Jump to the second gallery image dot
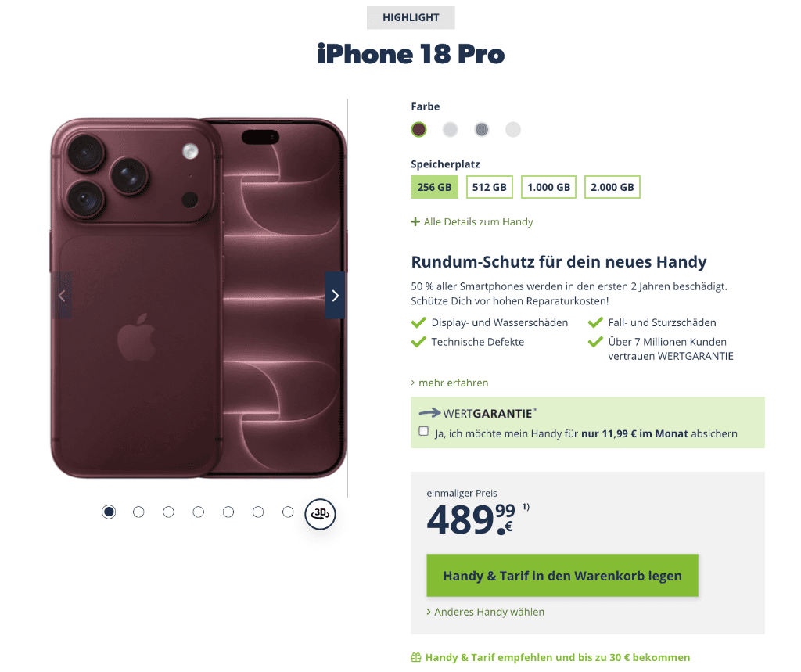This screenshot has width=801, height=672. [x=138, y=512]
